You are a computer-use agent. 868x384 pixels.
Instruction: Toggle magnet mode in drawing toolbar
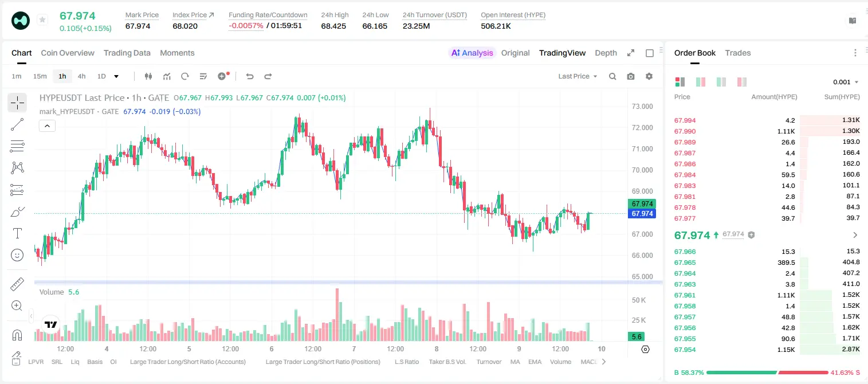click(17, 335)
